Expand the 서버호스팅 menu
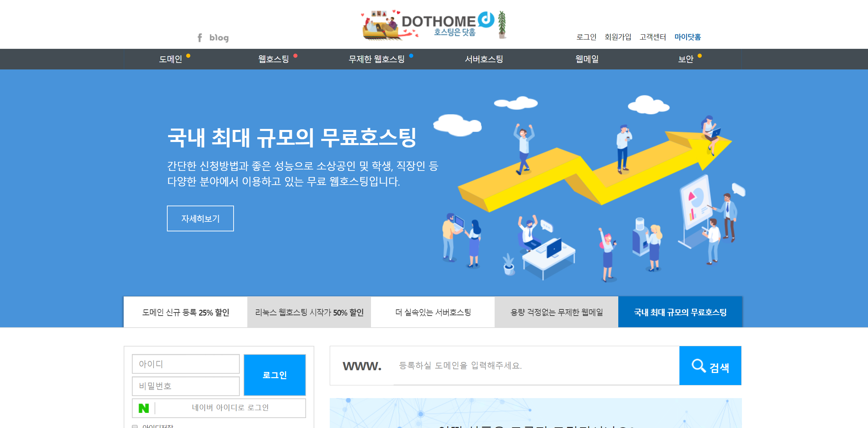This screenshot has height=428, width=868. (x=484, y=59)
